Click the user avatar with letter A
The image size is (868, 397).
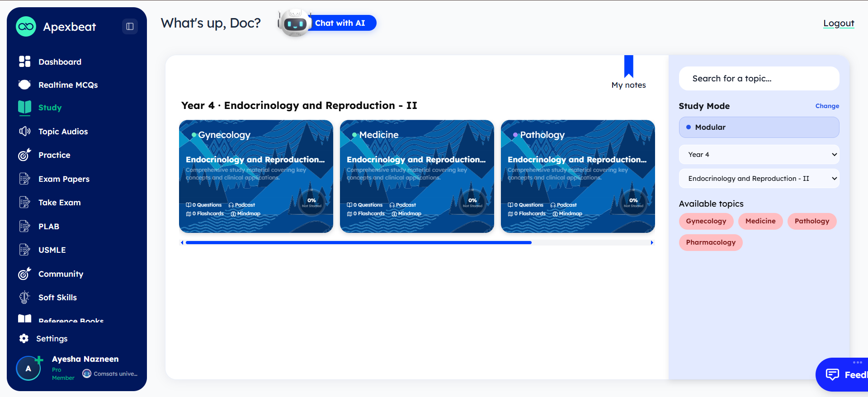pyautogui.click(x=28, y=369)
